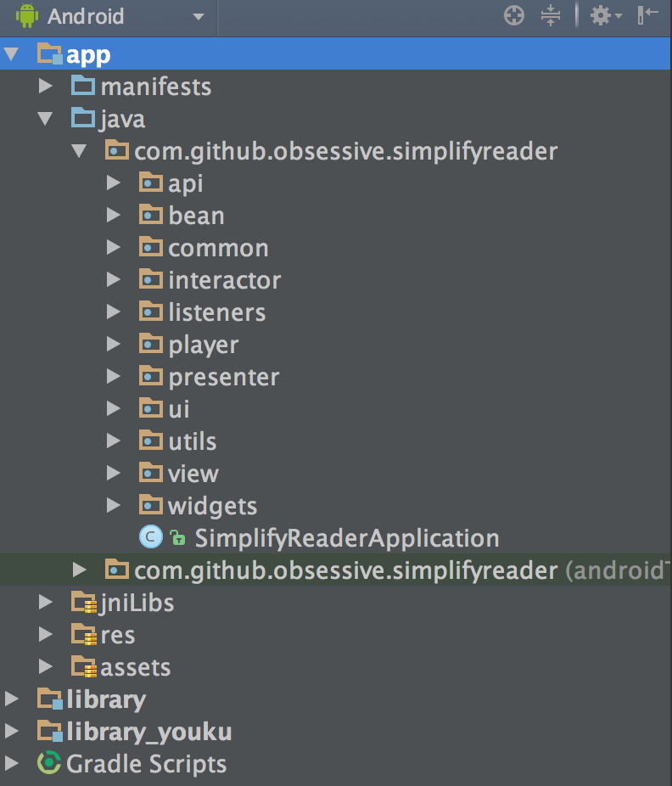
Task: Click the jniLibs folder icon
Action: pos(83,603)
